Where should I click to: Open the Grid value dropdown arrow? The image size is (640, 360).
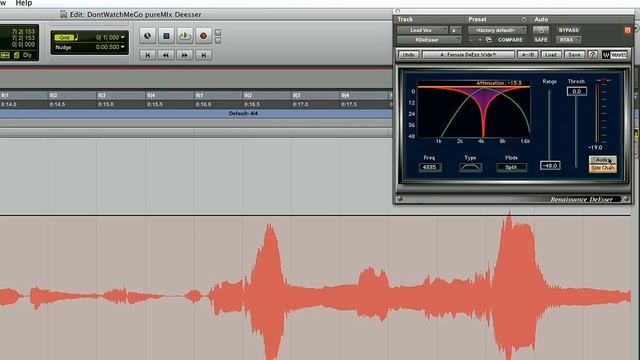point(122,37)
